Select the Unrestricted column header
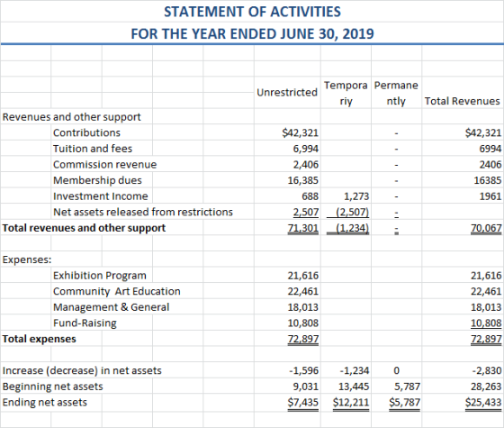504x428 pixels. tap(287, 92)
